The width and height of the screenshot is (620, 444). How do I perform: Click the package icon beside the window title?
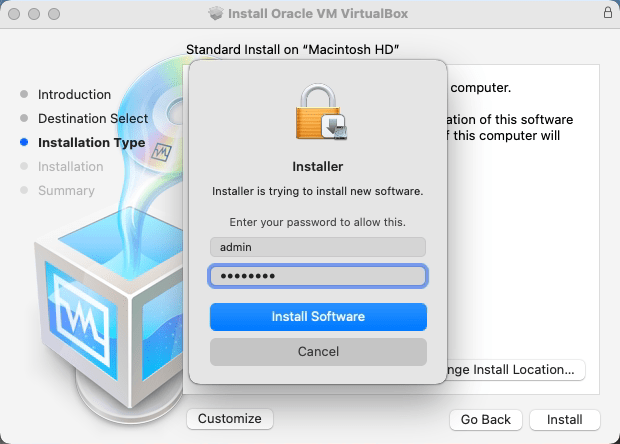[x=216, y=14]
